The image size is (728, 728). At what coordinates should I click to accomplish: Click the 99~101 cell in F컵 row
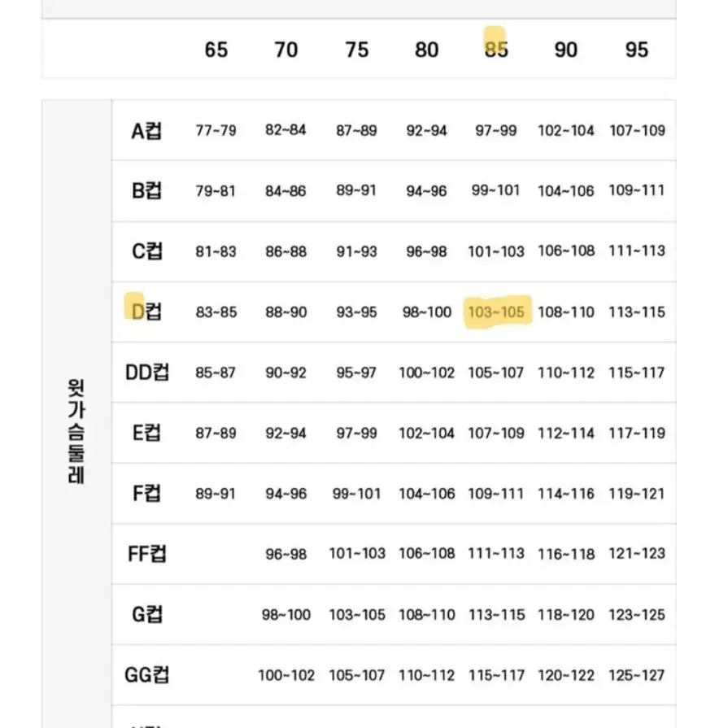[x=356, y=494]
